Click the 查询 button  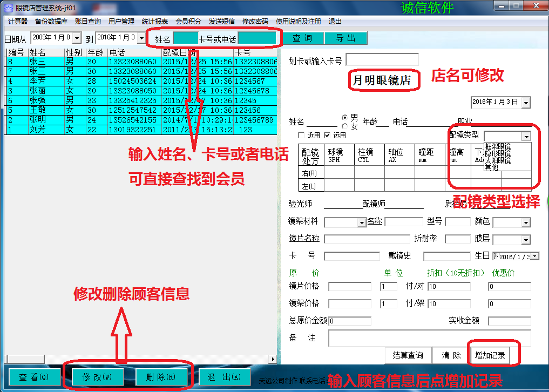(303, 38)
